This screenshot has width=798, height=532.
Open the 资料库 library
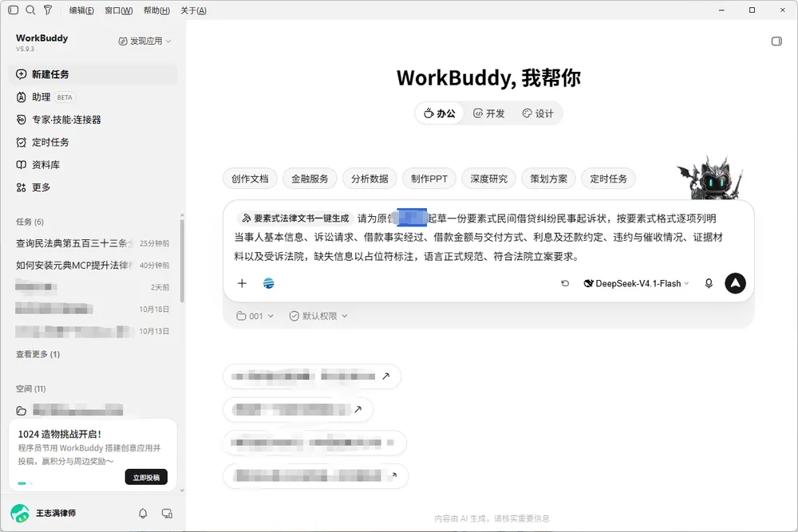coord(93,165)
